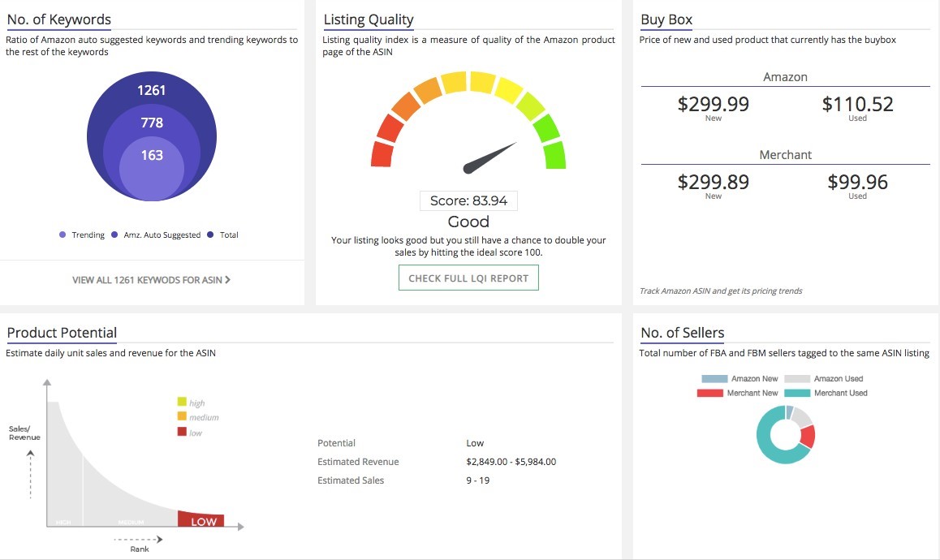Click the Amz. Auto Suggested legend dot
This screenshot has height=560, width=940.
click(115, 235)
